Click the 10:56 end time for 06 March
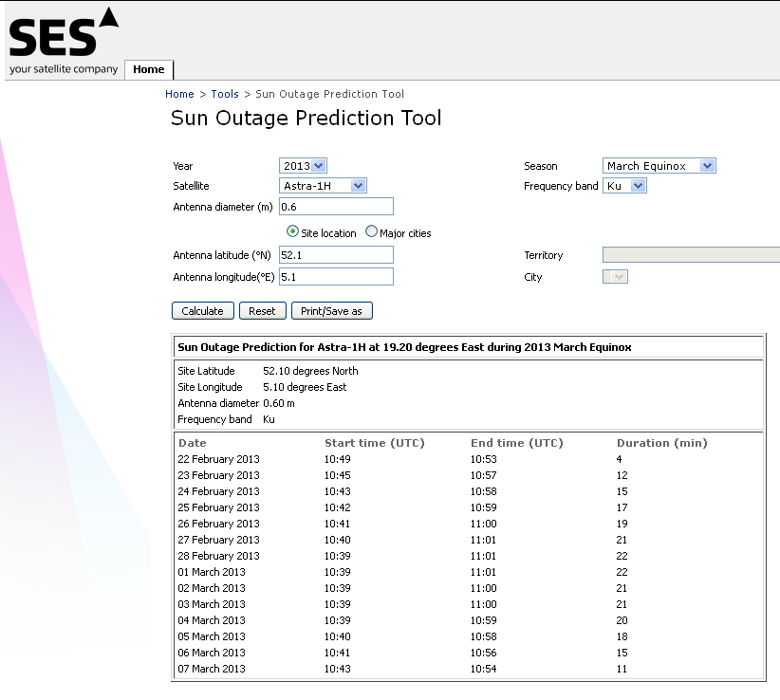 [x=484, y=653]
